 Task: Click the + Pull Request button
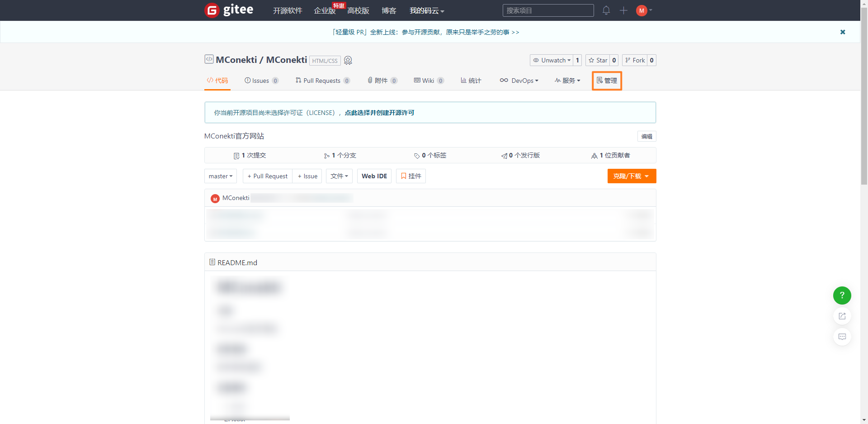tap(268, 176)
